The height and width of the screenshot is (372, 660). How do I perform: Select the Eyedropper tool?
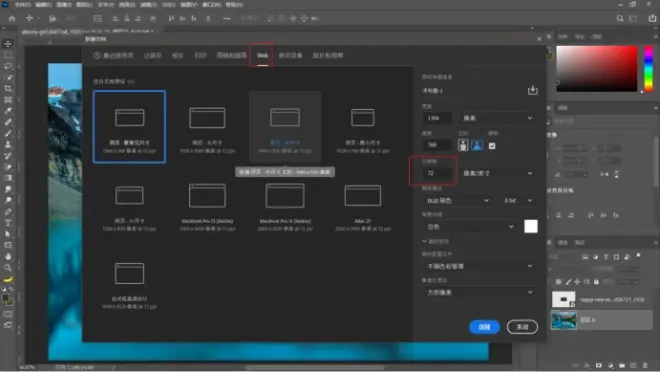[8, 111]
